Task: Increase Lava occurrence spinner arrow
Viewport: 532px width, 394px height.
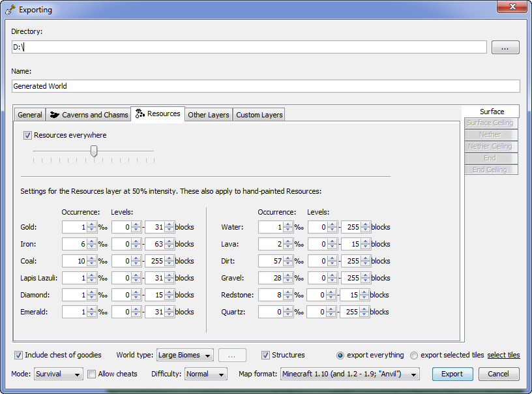Action: [288, 241]
